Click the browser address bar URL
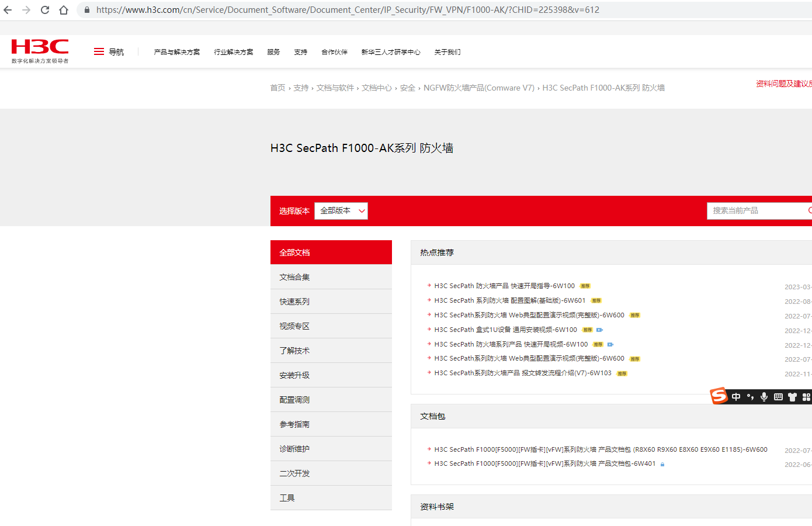 (x=348, y=10)
